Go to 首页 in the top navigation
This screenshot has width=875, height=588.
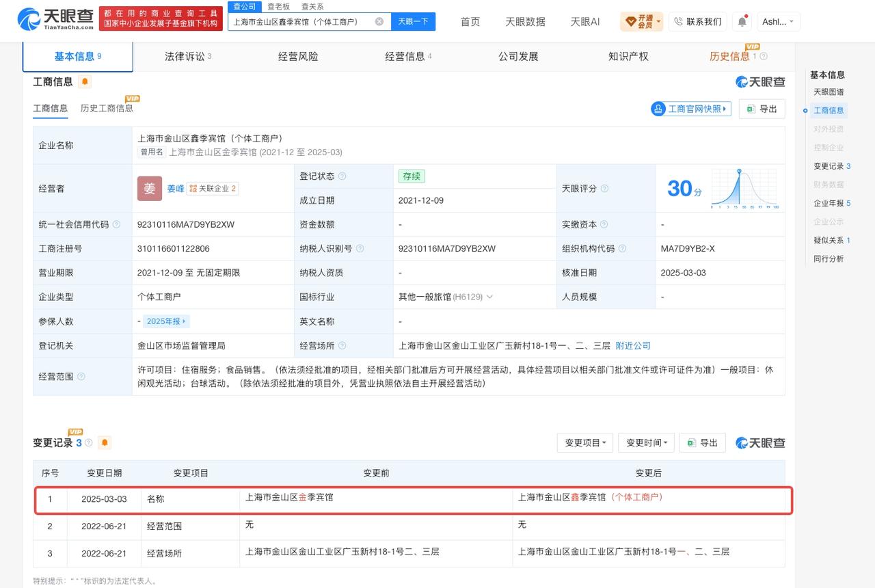tap(470, 21)
